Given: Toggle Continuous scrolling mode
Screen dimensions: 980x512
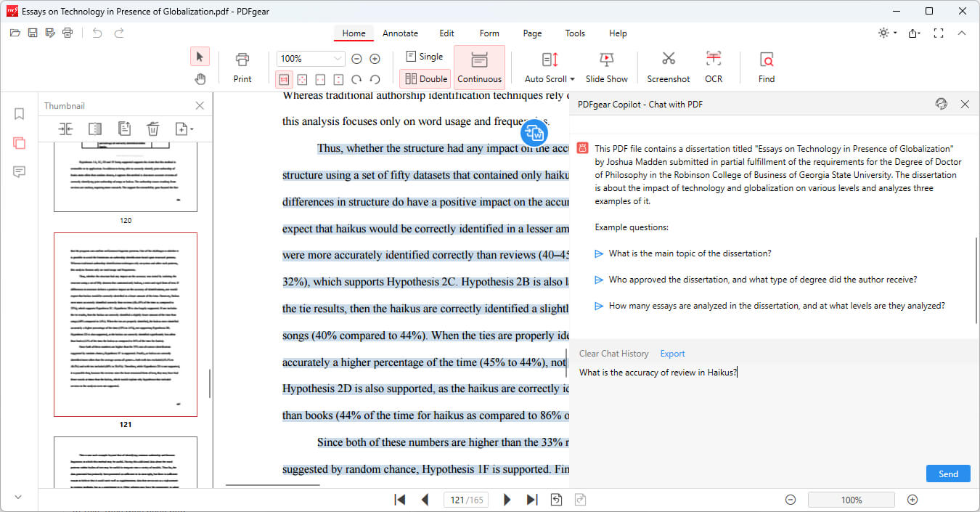Looking at the screenshot, I should coord(479,66).
